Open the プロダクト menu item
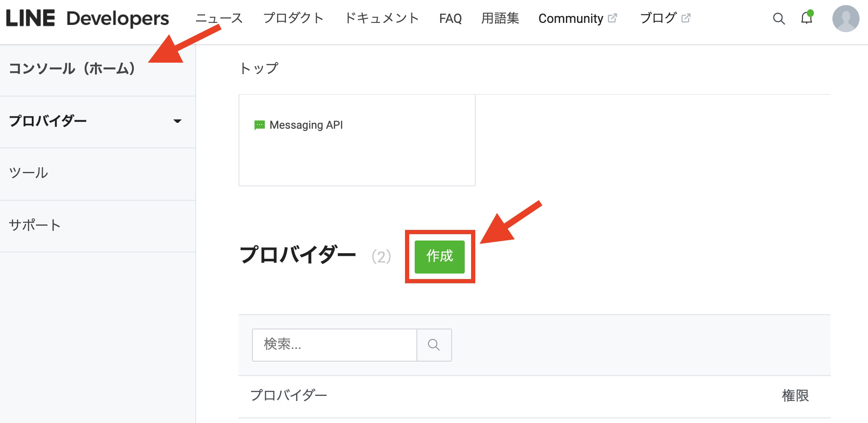Image resolution: width=868 pixels, height=423 pixels. 294,18
